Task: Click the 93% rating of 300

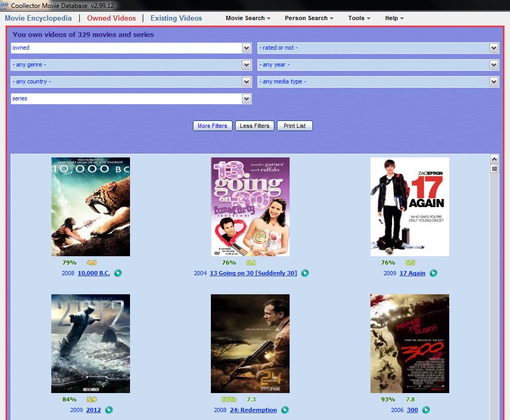Action: pyautogui.click(x=388, y=399)
